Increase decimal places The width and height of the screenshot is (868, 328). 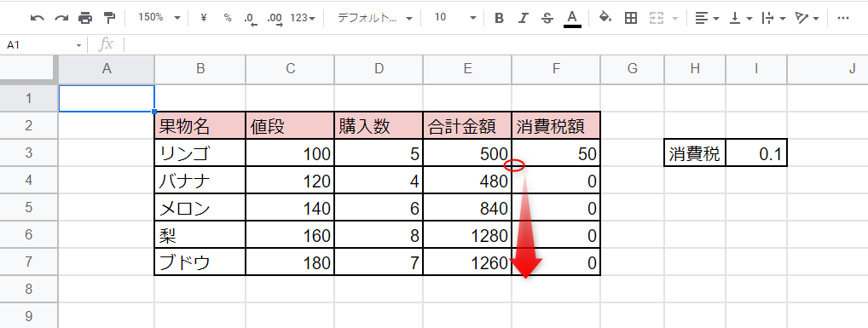click(x=275, y=18)
